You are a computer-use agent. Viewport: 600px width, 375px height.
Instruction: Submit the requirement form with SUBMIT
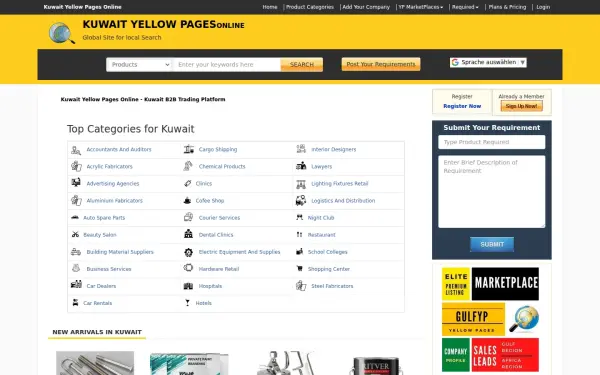point(492,244)
